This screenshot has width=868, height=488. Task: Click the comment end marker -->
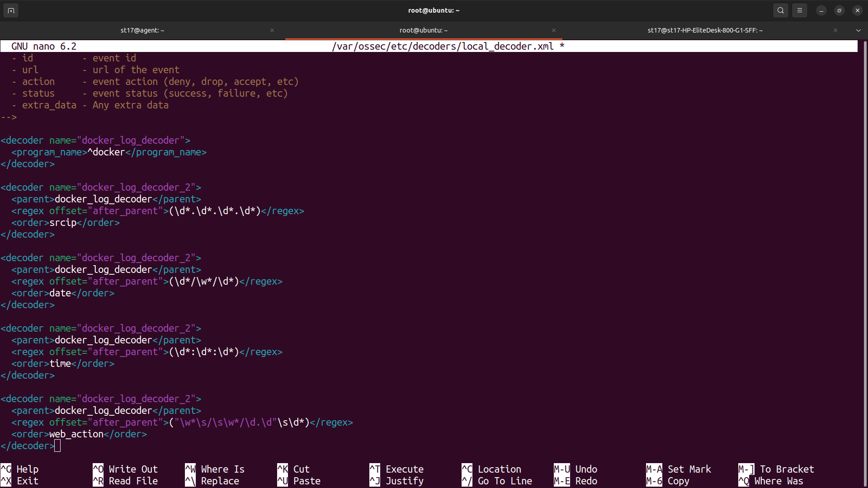pyautogui.click(x=9, y=117)
